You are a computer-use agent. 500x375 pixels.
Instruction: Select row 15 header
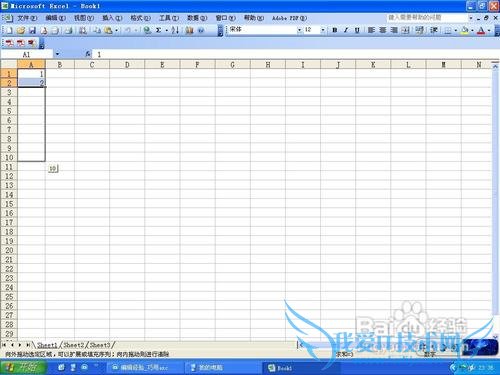pos(9,204)
